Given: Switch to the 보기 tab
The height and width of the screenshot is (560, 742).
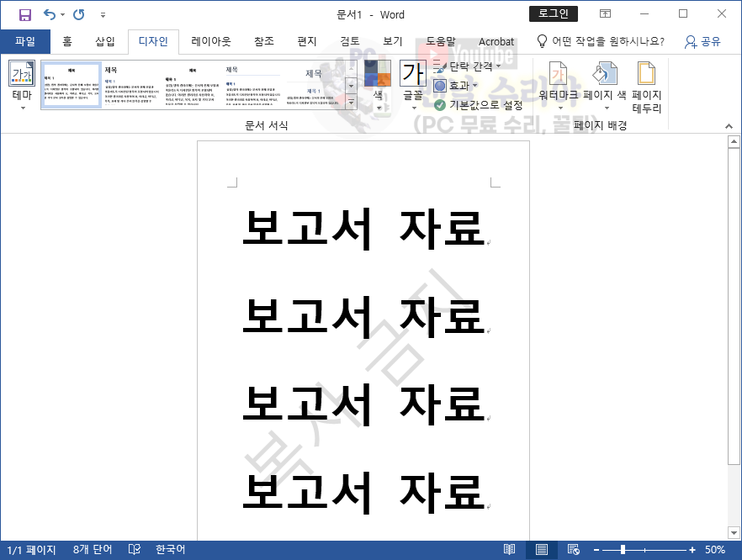Looking at the screenshot, I should (x=392, y=42).
